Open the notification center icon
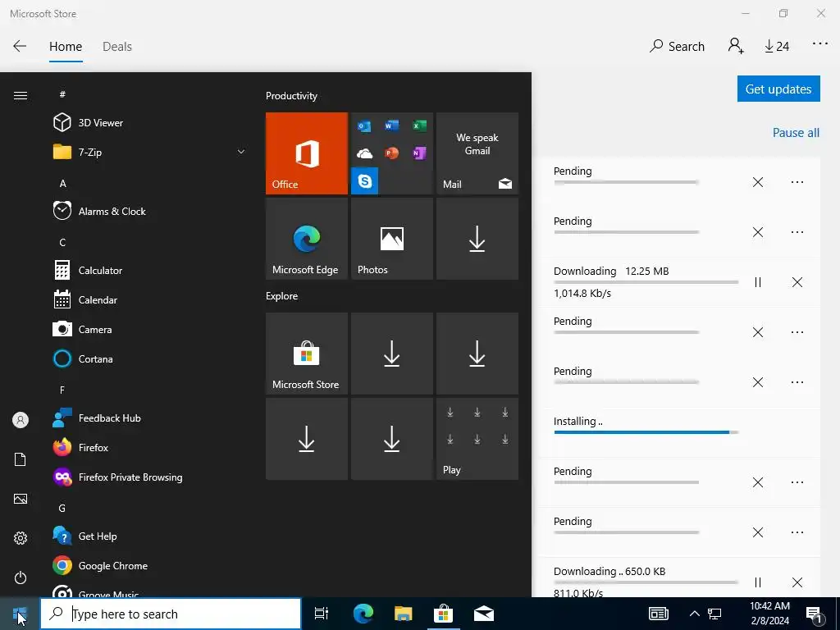Screen dimensions: 840x630 pos(815,614)
